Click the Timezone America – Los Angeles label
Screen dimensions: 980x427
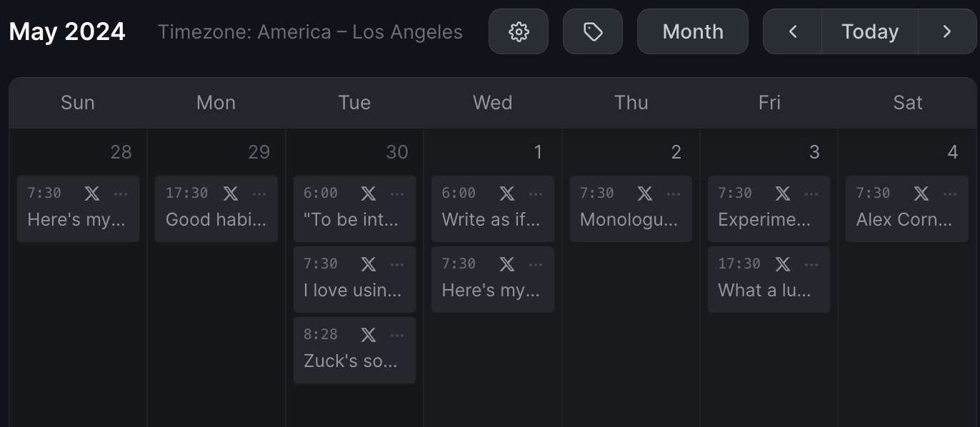(310, 32)
